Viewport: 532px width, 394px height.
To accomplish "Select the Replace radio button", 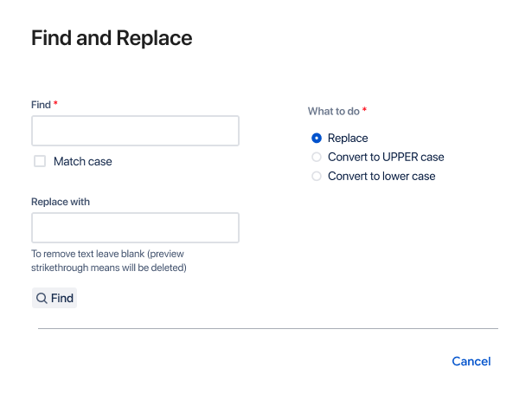I will [x=317, y=139].
